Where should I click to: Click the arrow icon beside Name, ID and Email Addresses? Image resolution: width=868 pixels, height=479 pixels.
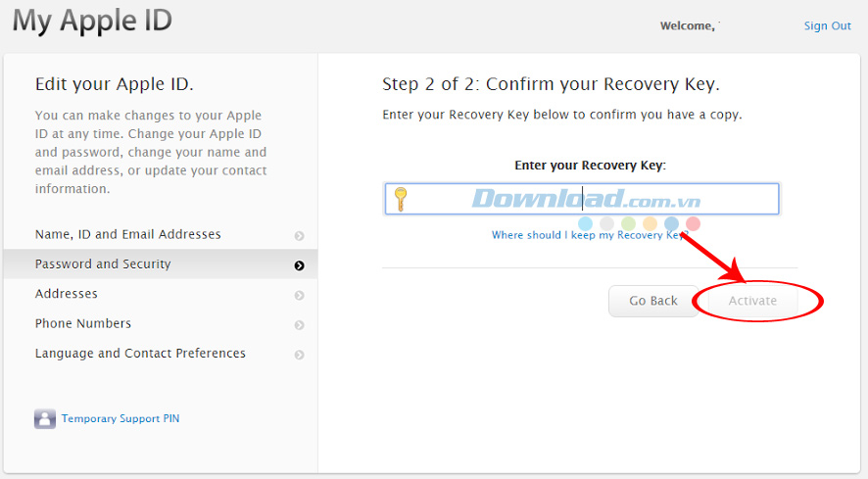(x=299, y=236)
